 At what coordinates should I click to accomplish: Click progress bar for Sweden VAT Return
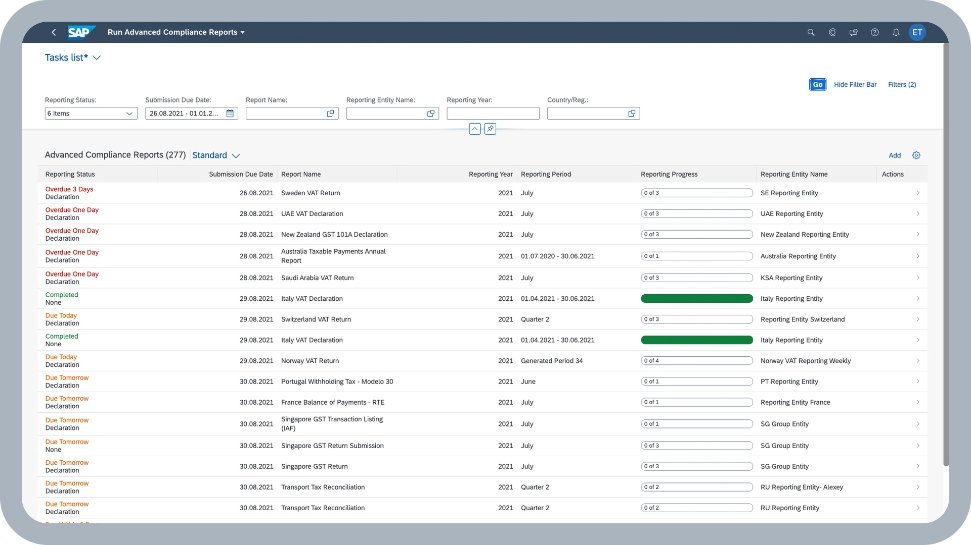[697, 193]
